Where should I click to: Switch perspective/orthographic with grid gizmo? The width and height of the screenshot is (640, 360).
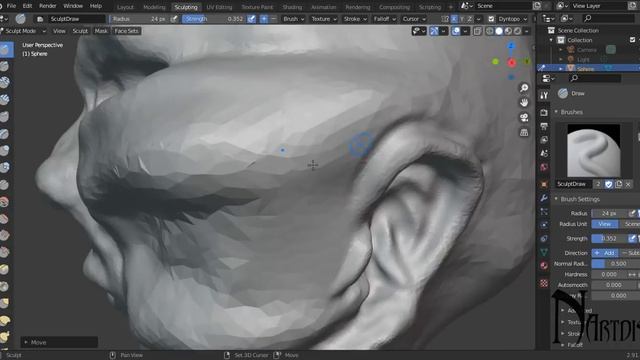[x=524, y=133]
